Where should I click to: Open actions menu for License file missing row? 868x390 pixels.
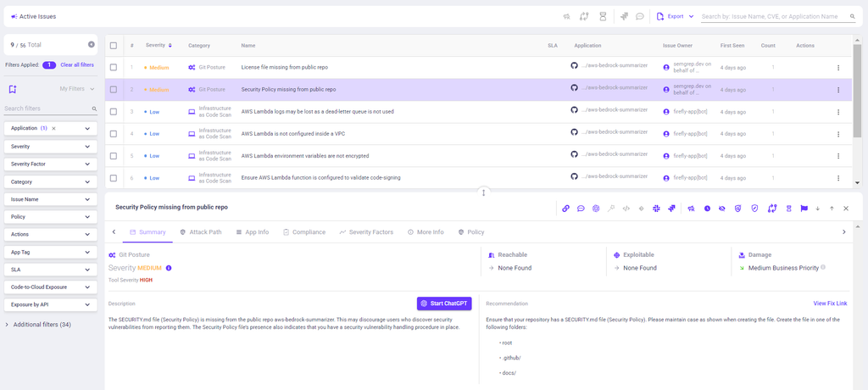tap(838, 68)
